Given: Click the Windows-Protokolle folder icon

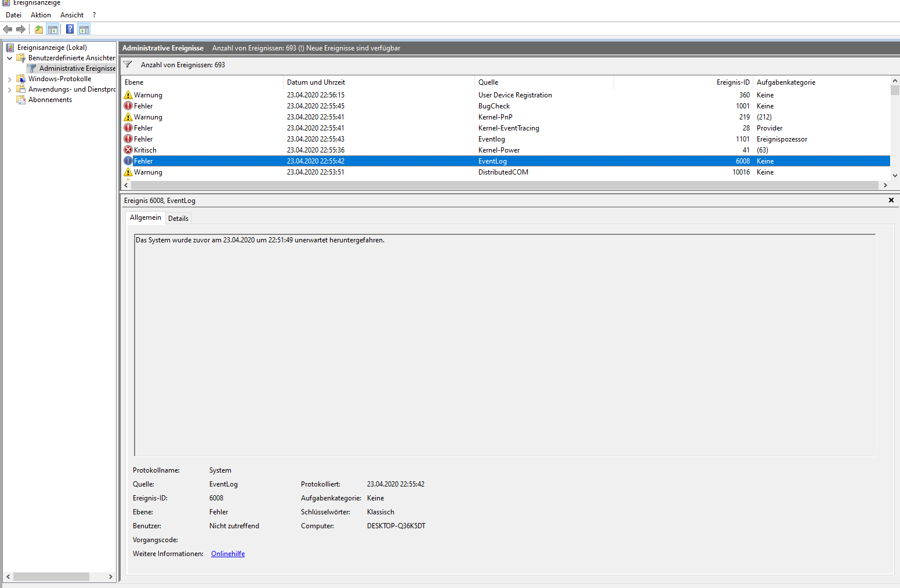Looking at the screenshot, I should 21,79.
